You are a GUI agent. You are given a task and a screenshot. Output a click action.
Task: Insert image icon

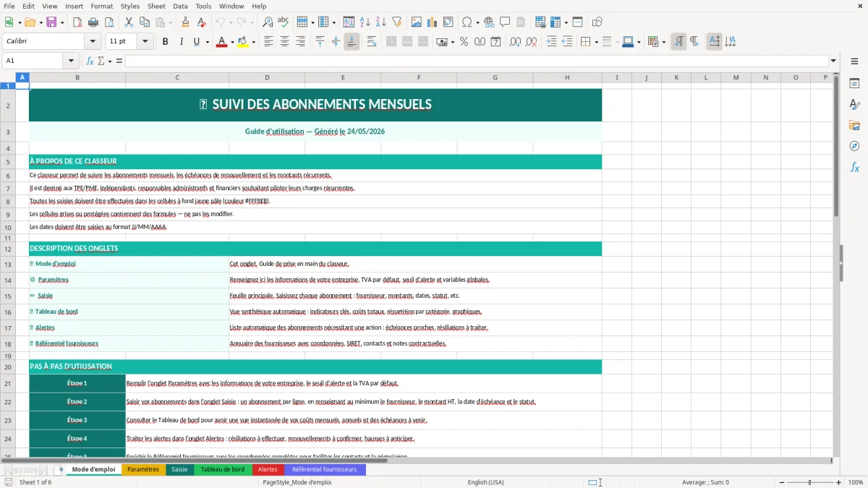point(417,22)
